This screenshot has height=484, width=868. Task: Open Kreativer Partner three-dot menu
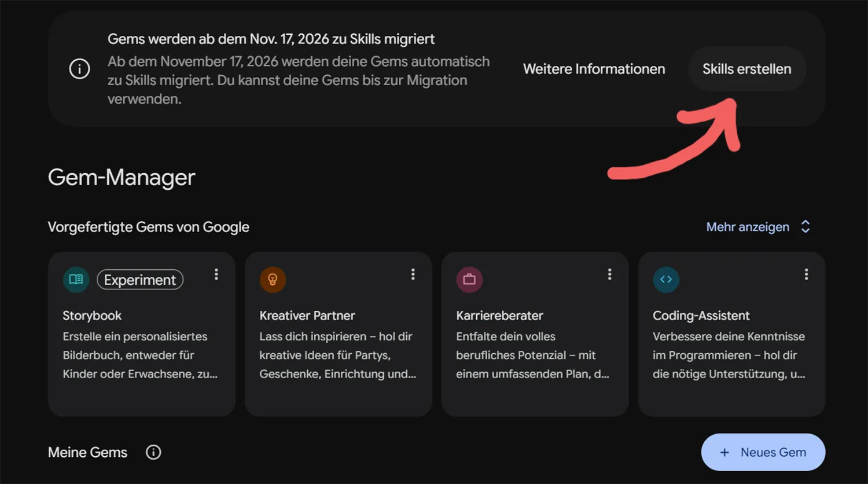[x=413, y=274]
